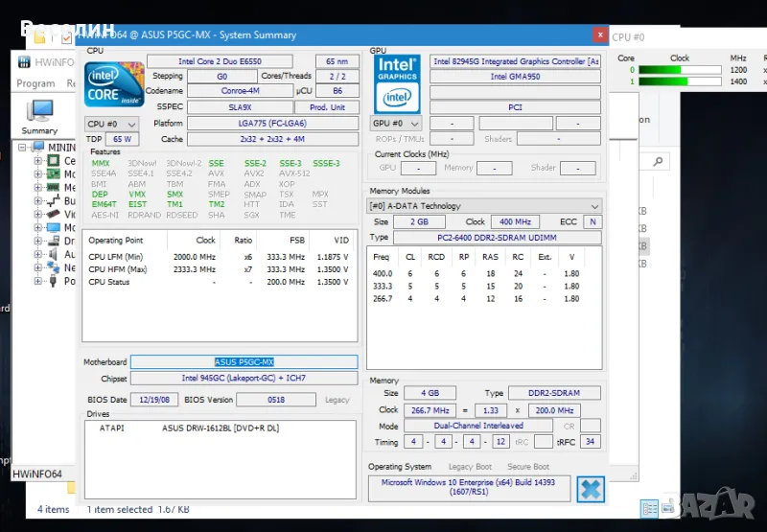Expand the Drives node in the tree
This screenshot has width=767, height=532.
pyautogui.click(x=38, y=242)
